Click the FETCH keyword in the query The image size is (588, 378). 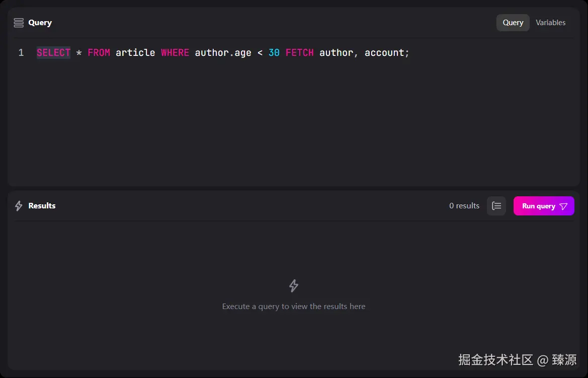[300, 52]
